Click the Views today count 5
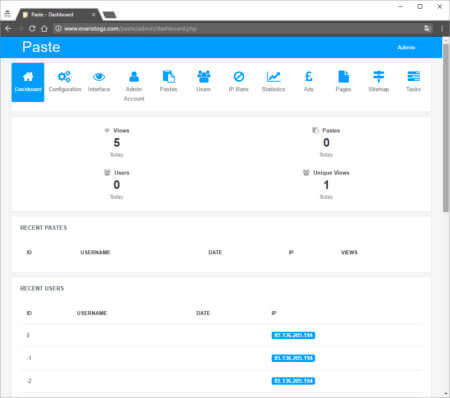Image resolution: width=450 pixels, height=398 pixels. [117, 143]
